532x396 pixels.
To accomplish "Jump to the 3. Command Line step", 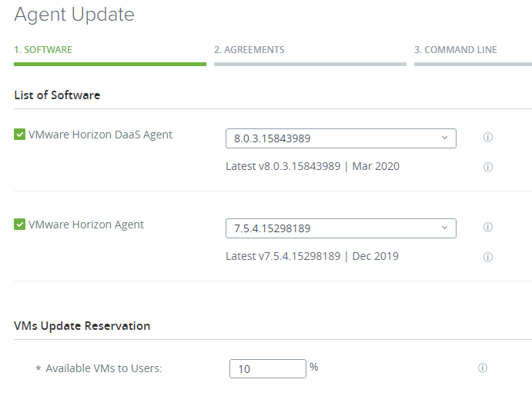I will [x=455, y=50].
